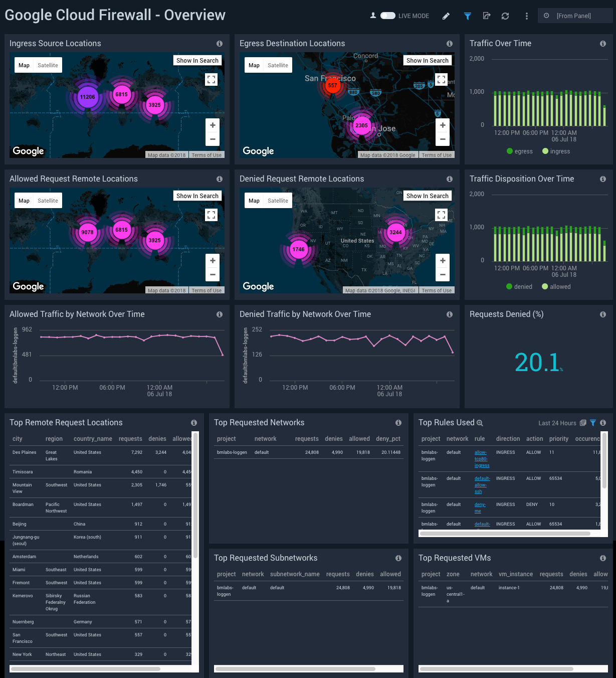Open the three-dot overflow menu in the header
Image resolution: width=616 pixels, height=678 pixels.
coord(526,16)
